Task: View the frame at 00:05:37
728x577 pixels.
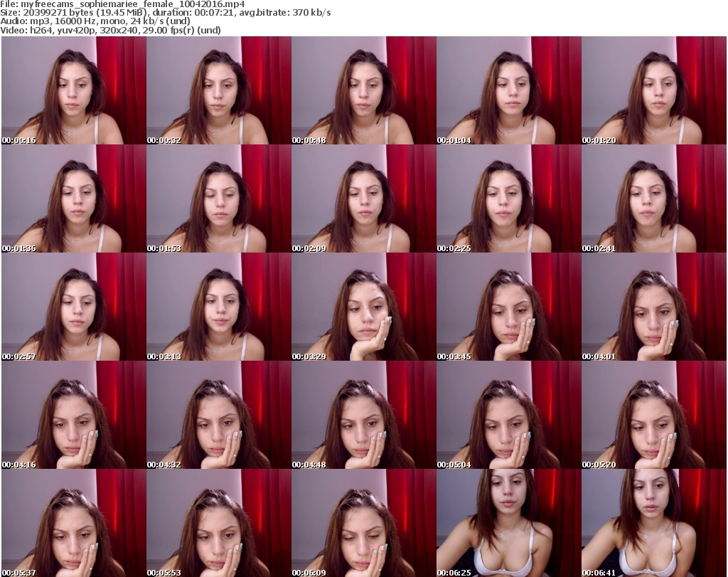Action: click(x=74, y=523)
